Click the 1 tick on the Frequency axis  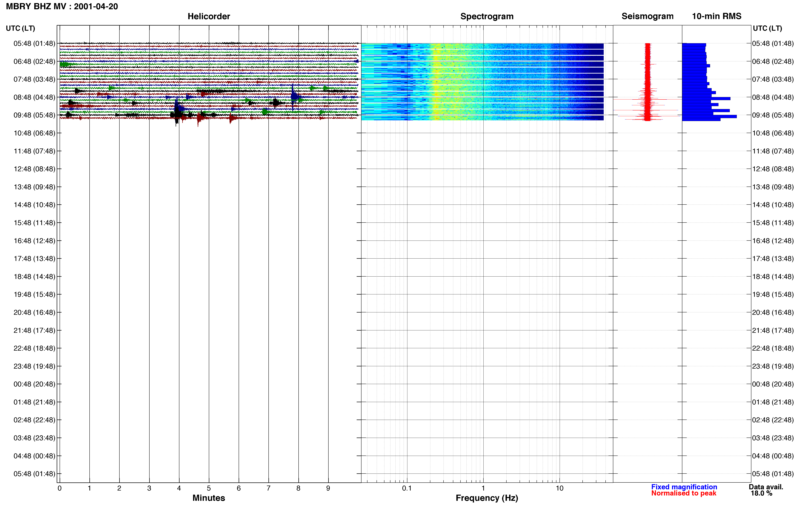tap(483, 488)
